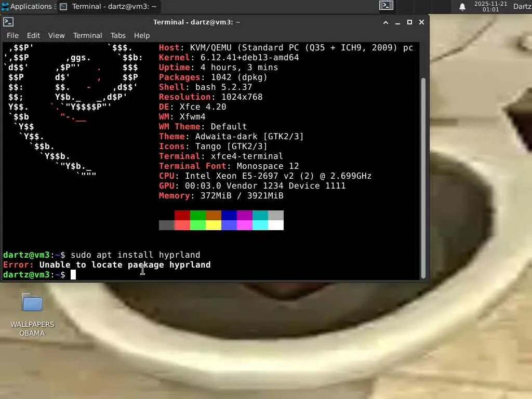Open the File menu
Screen dimensions: 532x399
click(x=12, y=36)
